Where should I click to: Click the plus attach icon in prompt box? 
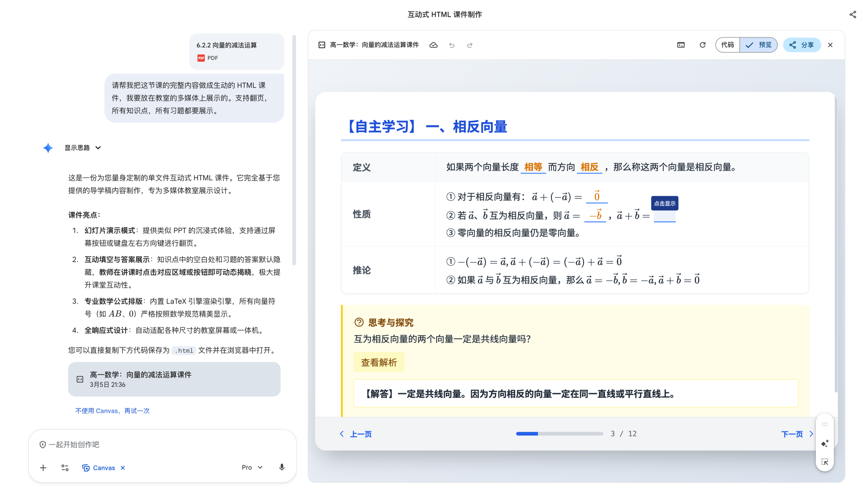[43, 468]
